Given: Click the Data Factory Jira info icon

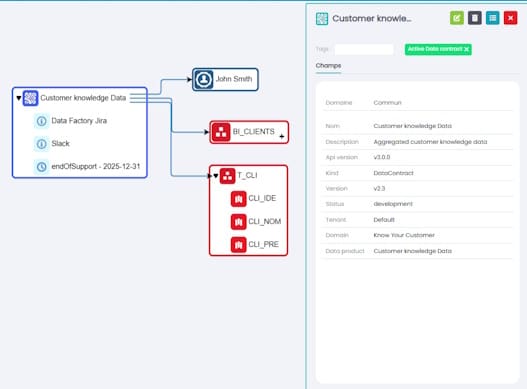Looking at the screenshot, I should 42,121.
